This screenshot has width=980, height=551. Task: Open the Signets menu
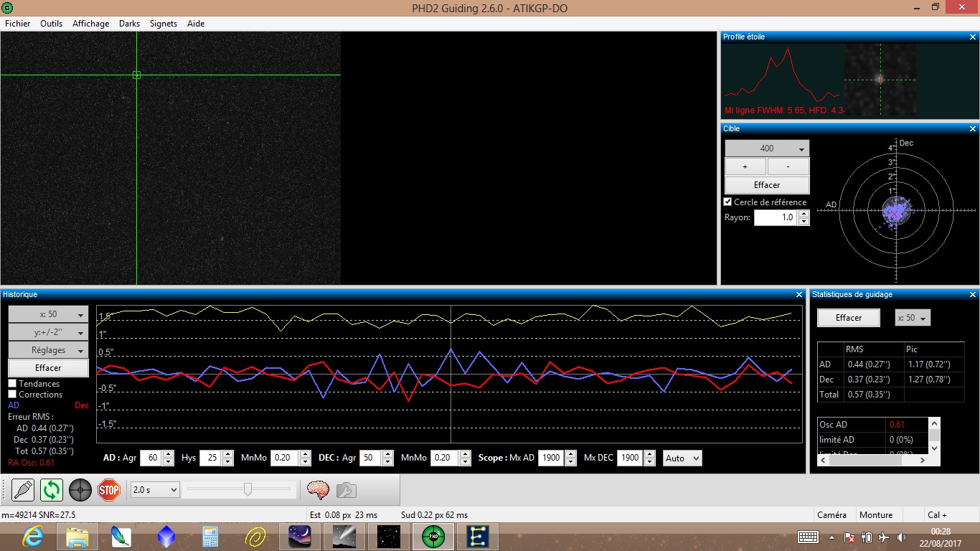pos(164,24)
